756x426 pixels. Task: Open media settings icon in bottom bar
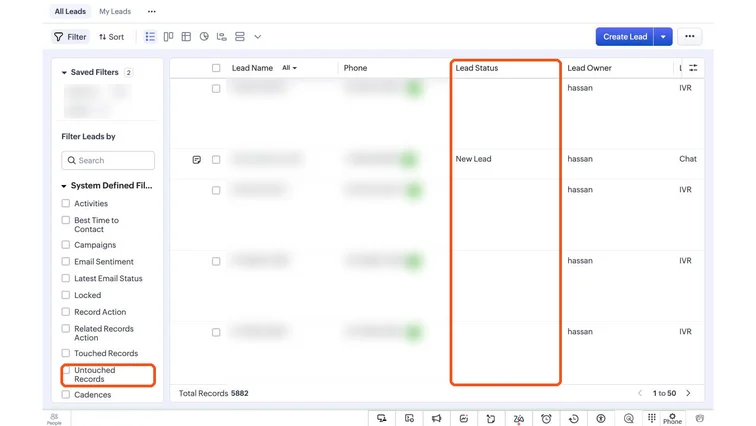tap(409, 418)
